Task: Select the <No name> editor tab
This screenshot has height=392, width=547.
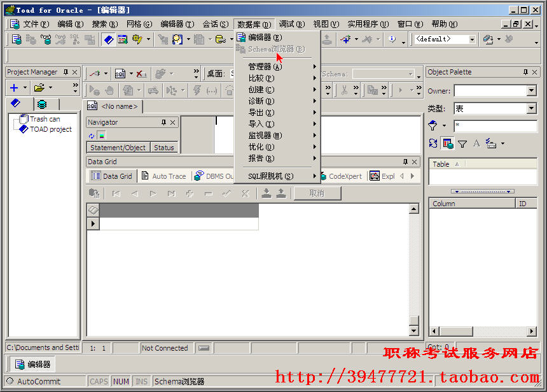Action: (113, 106)
